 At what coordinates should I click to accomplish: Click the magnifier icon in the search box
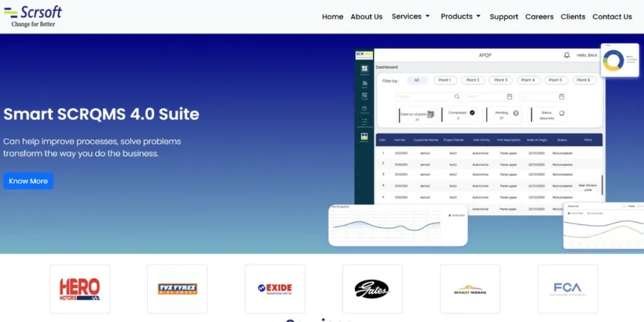(457, 97)
